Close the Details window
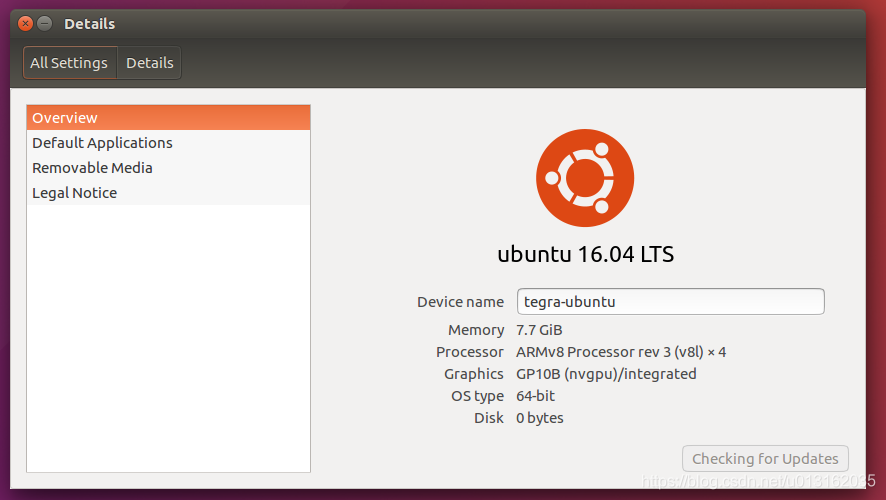 coord(25,24)
